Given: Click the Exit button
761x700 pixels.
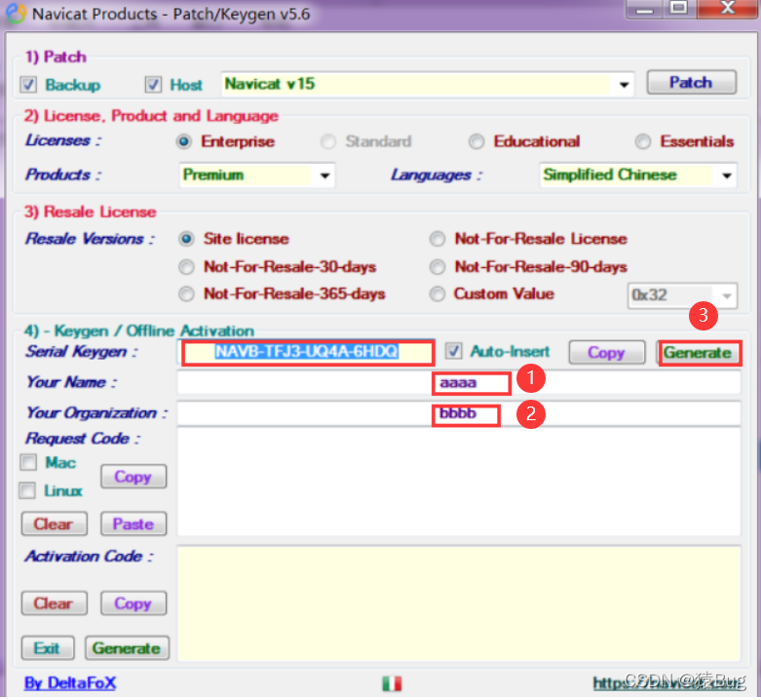Looking at the screenshot, I should pos(48,648).
